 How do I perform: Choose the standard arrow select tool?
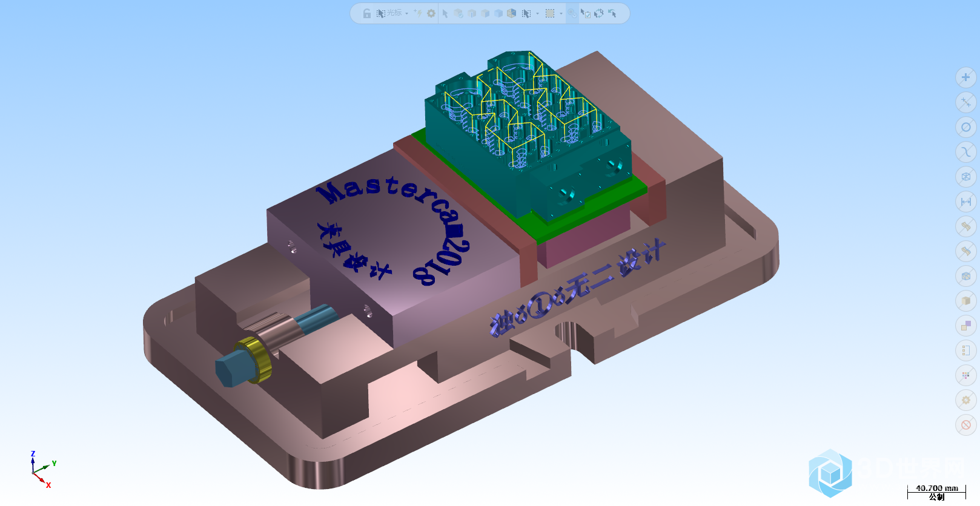445,13
